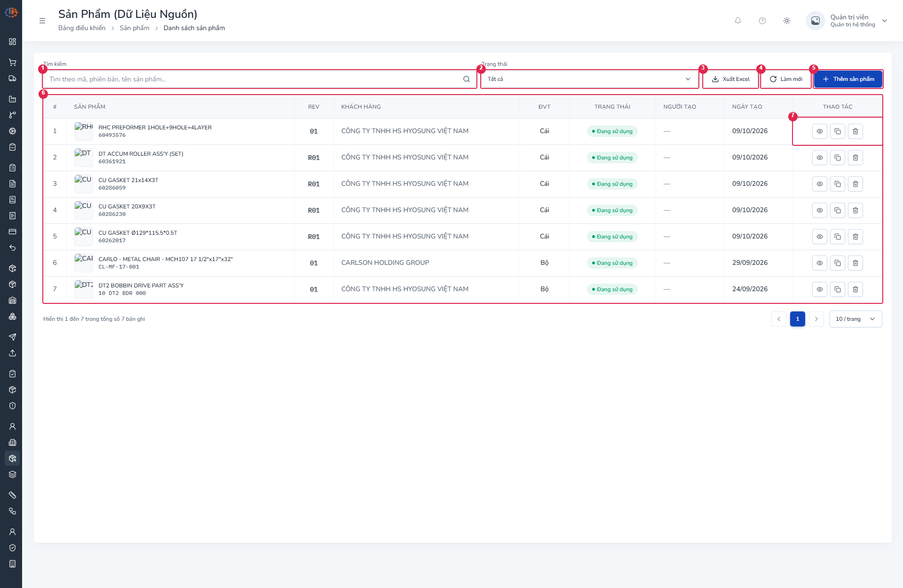903x588 pixels.
Task: Click the Xuất Excel button
Action: pyautogui.click(x=731, y=79)
